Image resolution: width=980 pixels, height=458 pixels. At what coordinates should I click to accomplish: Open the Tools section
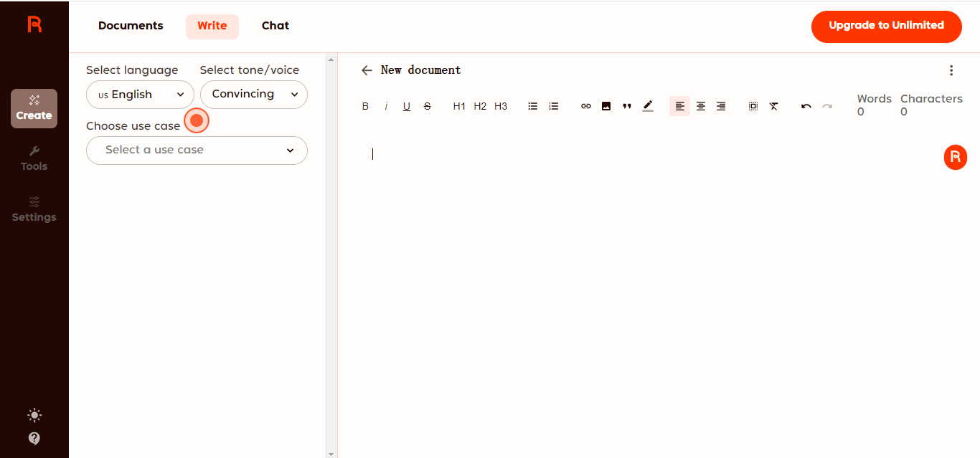tap(34, 159)
